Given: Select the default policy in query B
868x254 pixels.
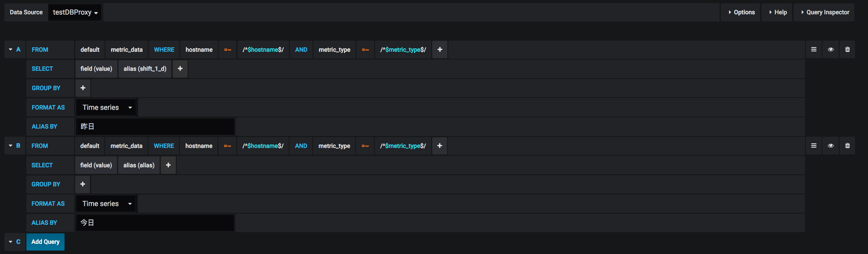Looking at the screenshot, I should pyautogui.click(x=90, y=146).
